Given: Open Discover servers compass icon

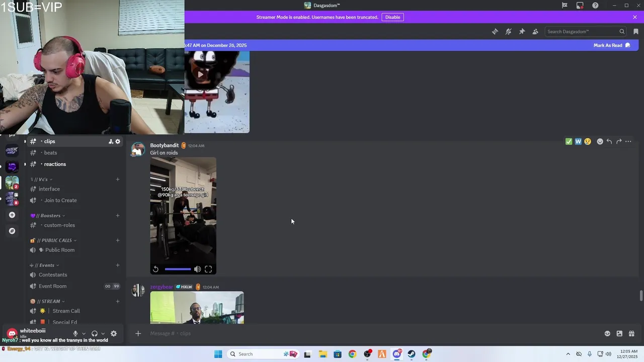Looking at the screenshot, I should (12, 231).
